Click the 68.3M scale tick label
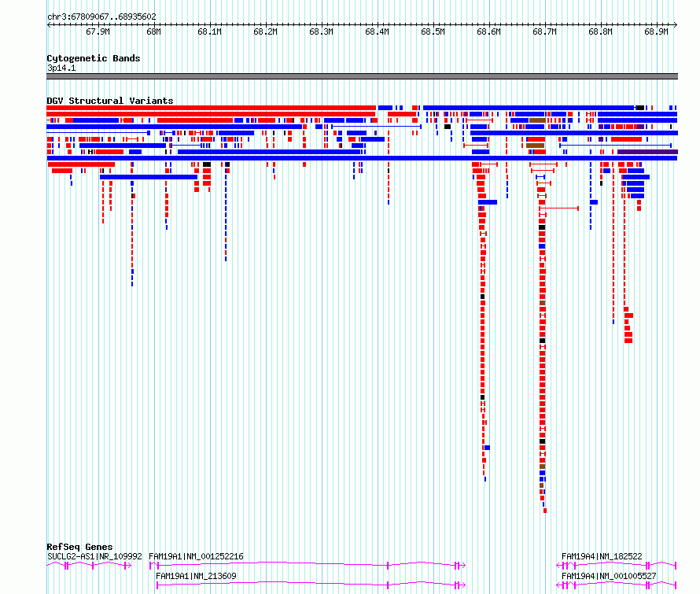 tap(322, 31)
